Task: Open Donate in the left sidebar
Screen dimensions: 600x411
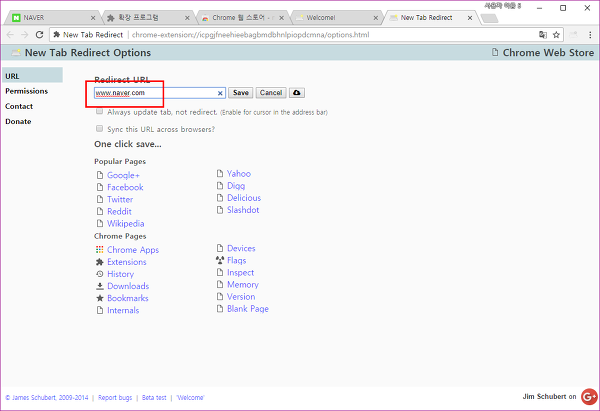Action: 18,121
